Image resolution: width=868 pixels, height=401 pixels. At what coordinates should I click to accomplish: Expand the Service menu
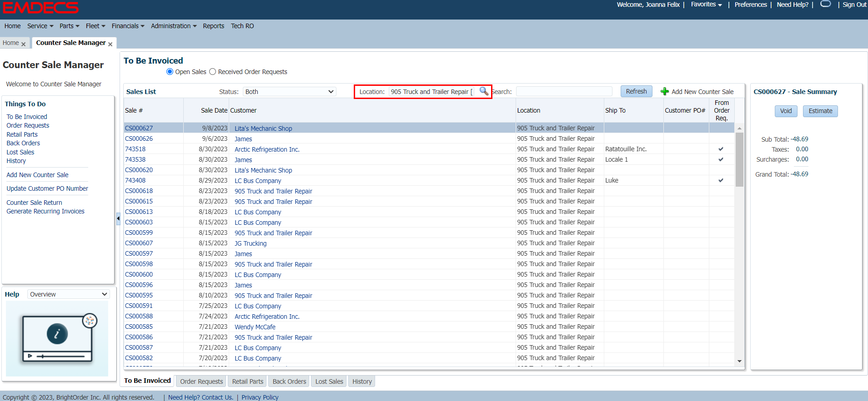coord(40,26)
